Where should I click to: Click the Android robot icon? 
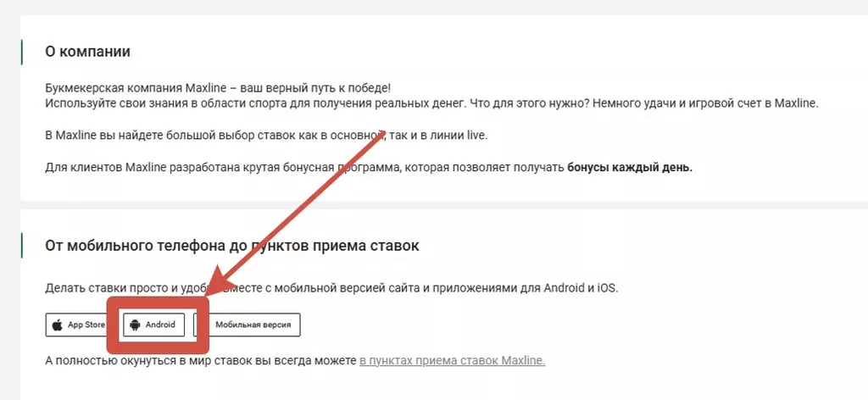[x=136, y=325]
